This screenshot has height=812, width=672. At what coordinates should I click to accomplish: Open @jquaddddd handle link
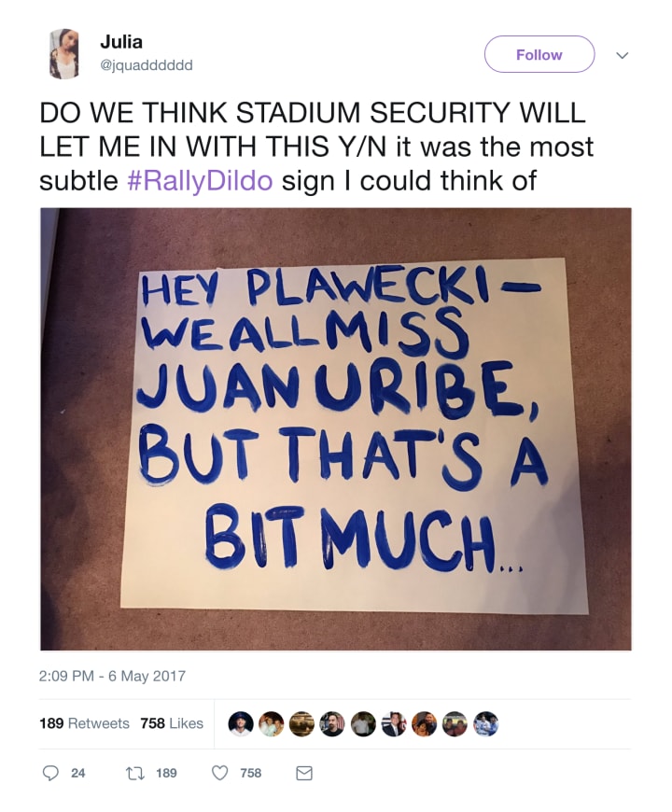click(x=146, y=65)
